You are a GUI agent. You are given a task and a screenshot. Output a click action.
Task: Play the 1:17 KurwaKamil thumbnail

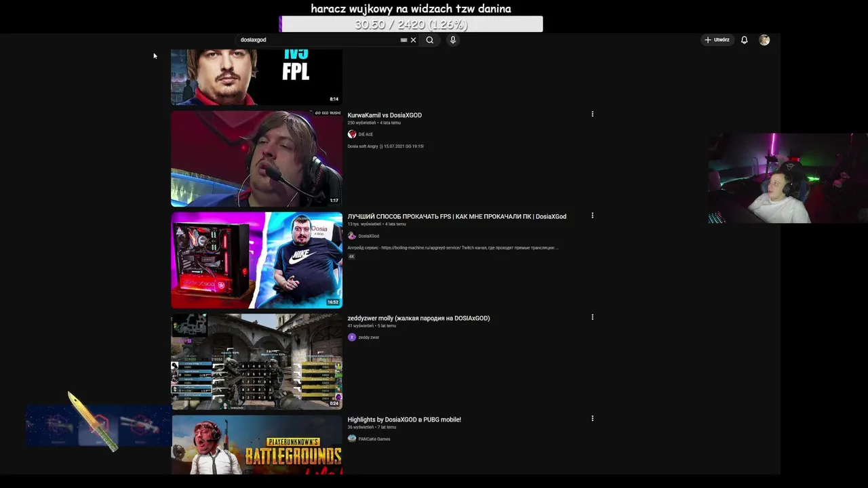coord(256,159)
